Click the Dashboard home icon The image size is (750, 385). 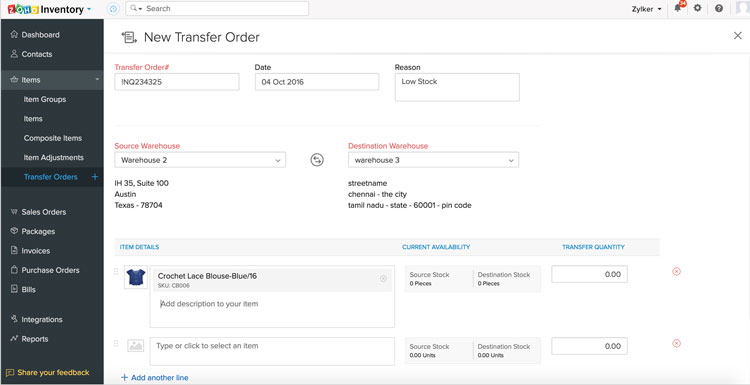tap(14, 34)
